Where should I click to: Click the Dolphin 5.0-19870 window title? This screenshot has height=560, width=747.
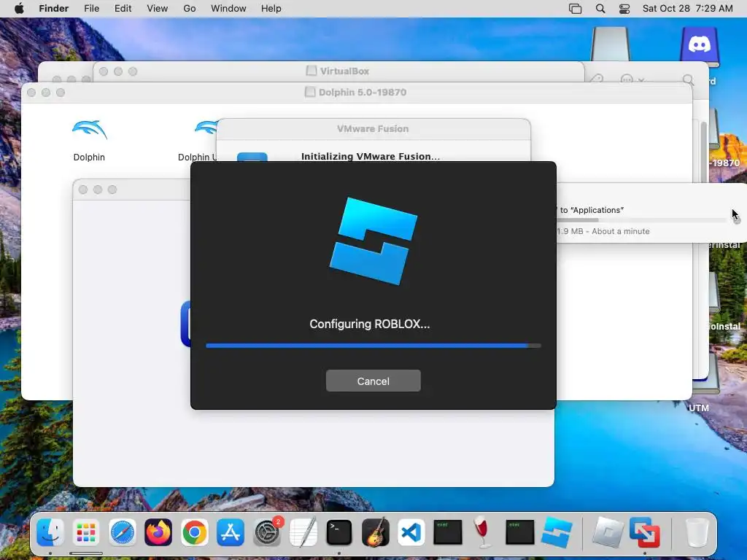(362, 92)
